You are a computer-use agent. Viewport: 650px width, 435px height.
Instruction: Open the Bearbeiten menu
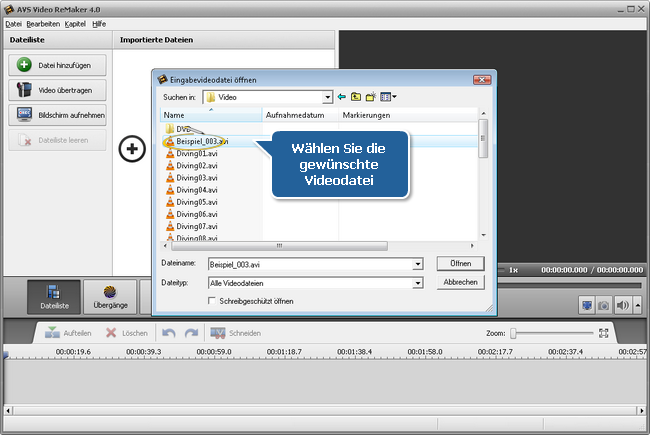(43, 23)
